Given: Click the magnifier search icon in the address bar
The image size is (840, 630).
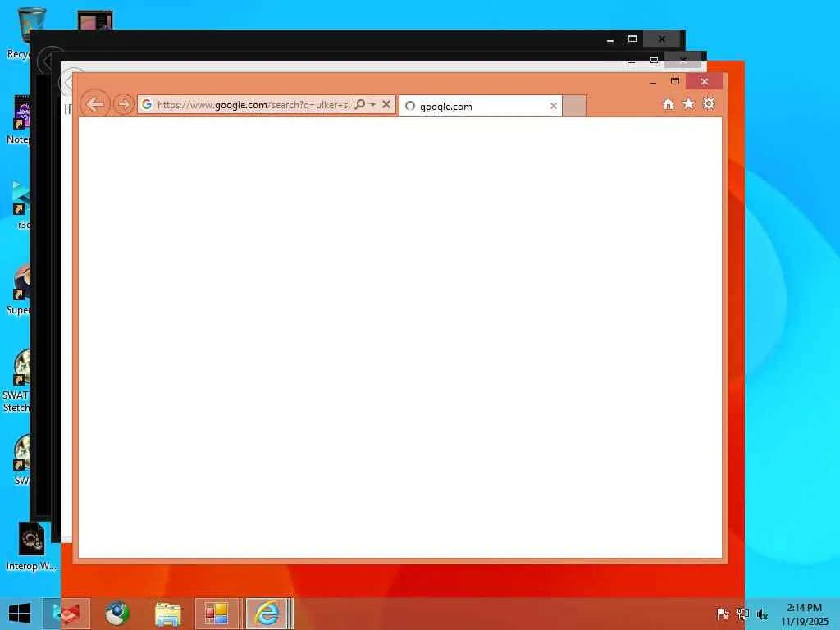Looking at the screenshot, I should pos(360,104).
